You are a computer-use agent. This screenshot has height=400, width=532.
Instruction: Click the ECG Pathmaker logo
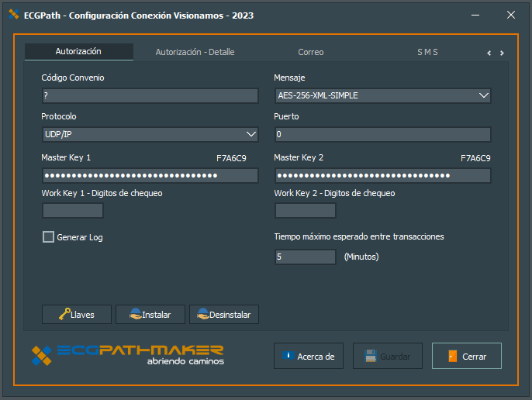click(127, 355)
